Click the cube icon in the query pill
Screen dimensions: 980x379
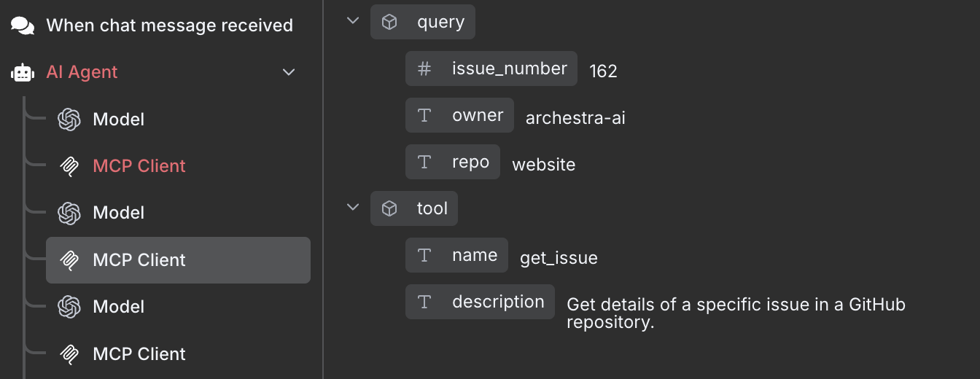click(x=389, y=23)
